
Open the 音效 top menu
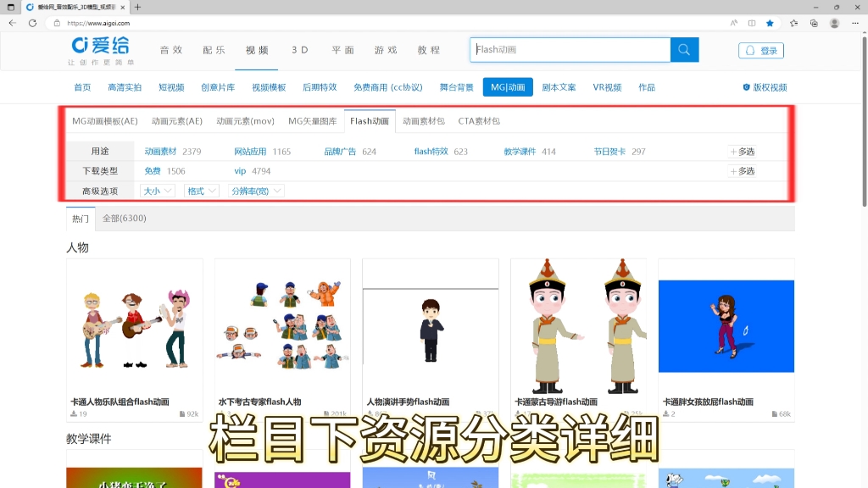click(171, 50)
